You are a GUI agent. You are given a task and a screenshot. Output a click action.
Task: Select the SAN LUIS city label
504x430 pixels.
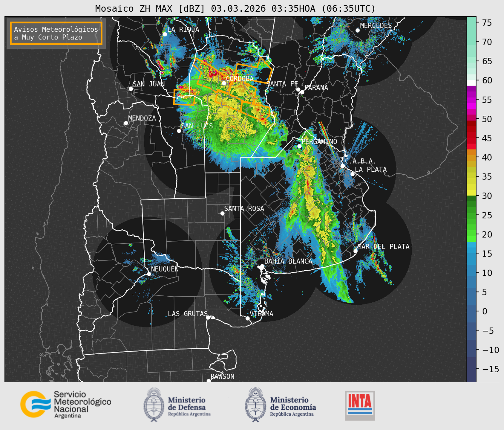(x=197, y=126)
